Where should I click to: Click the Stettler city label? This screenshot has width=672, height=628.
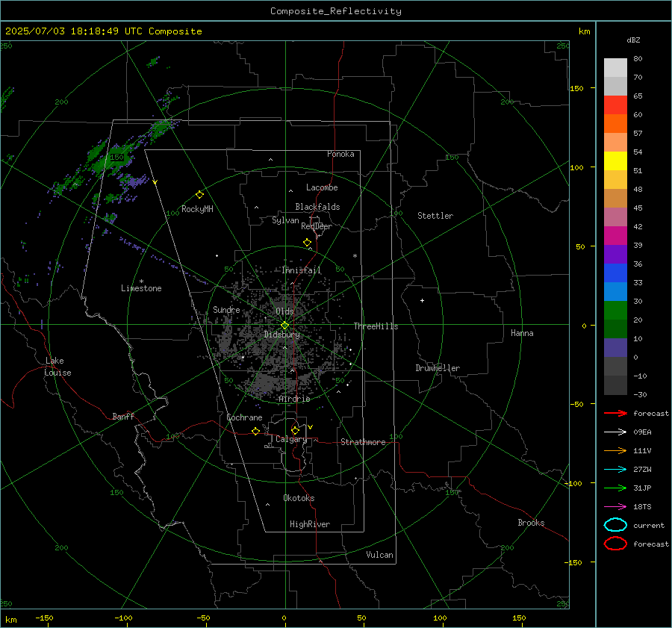(x=435, y=216)
